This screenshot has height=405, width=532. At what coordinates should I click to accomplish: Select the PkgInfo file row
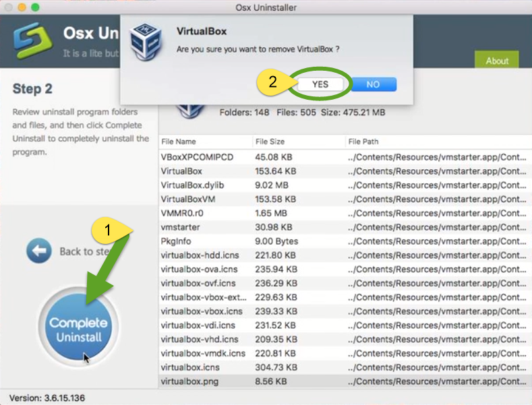pyautogui.click(x=345, y=241)
